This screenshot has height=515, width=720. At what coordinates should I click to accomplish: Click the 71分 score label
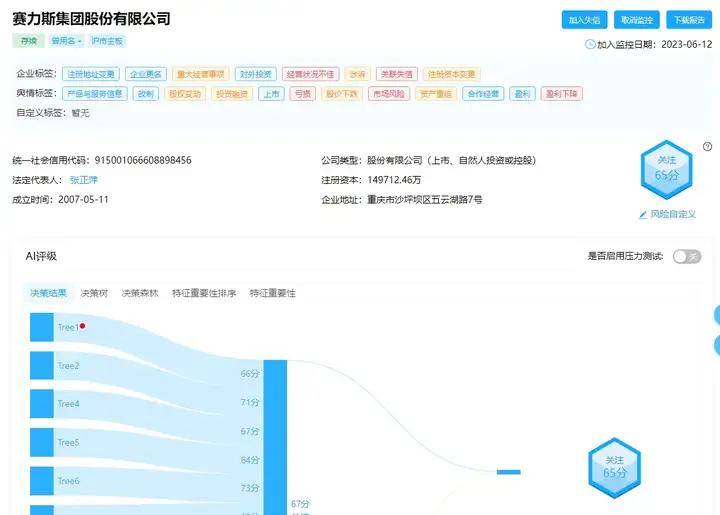pyautogui.click(x=250, y=403)
